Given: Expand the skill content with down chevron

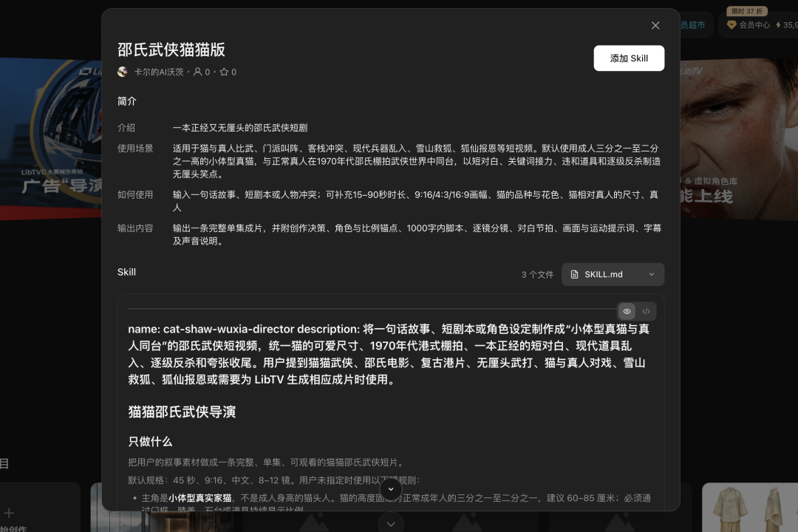Looking at the screenshot, I should (x=391, y=489).
